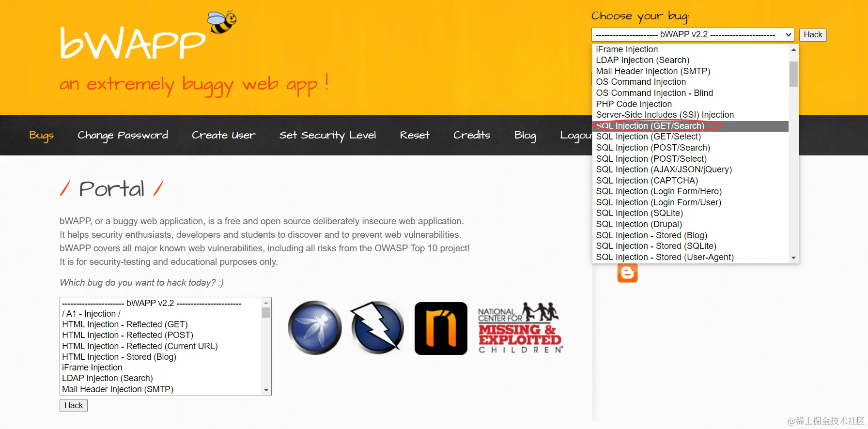Choose HTML Injection - Reflected (Current URL)
The image size is (868, 429).
tap(161, 346)
